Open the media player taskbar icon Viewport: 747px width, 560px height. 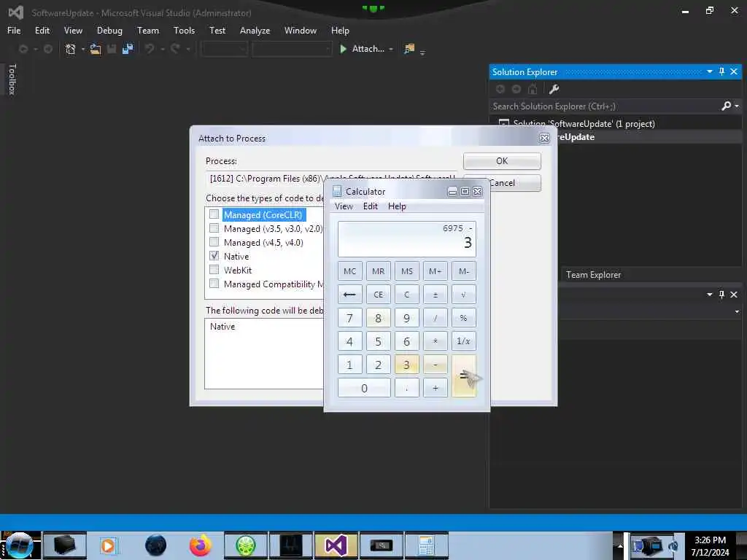tap(108, 545)
